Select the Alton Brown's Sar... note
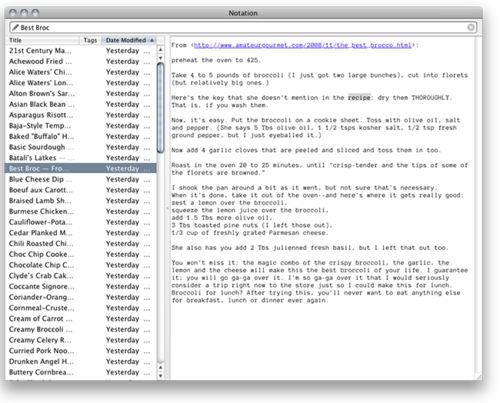 click(x=81, y=93)
